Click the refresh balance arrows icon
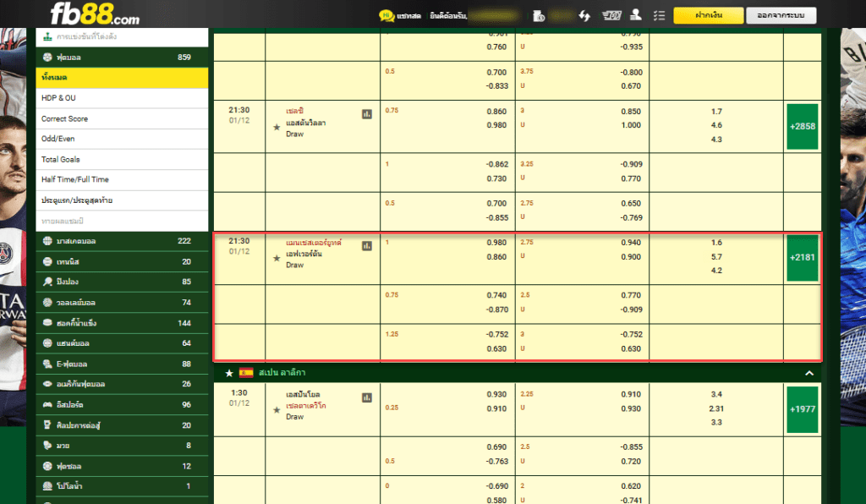 584,15
